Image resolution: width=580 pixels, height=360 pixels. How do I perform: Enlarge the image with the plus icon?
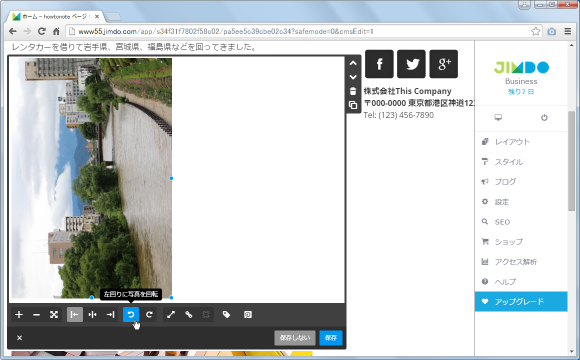[19, 314]
